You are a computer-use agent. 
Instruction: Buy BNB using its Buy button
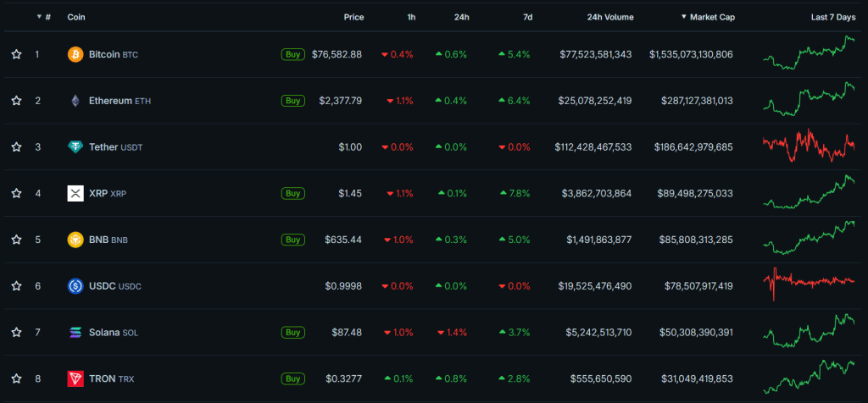coord(292,240)
